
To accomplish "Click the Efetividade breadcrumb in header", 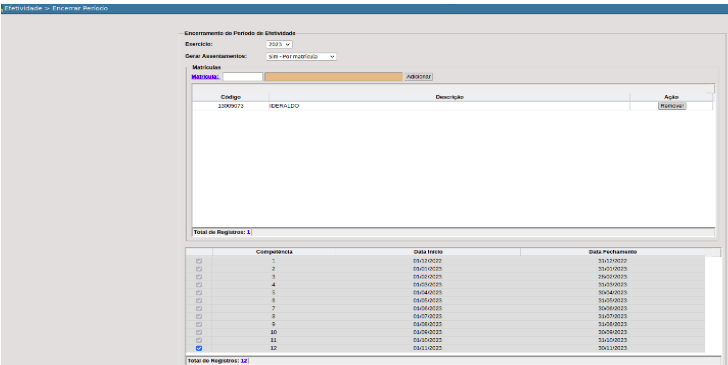I will tap(23, 8).
